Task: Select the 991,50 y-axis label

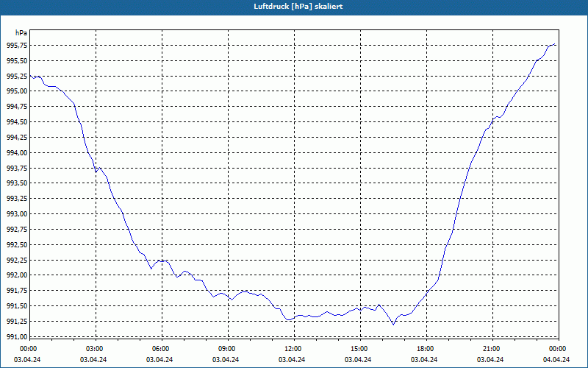Action: 17,306
